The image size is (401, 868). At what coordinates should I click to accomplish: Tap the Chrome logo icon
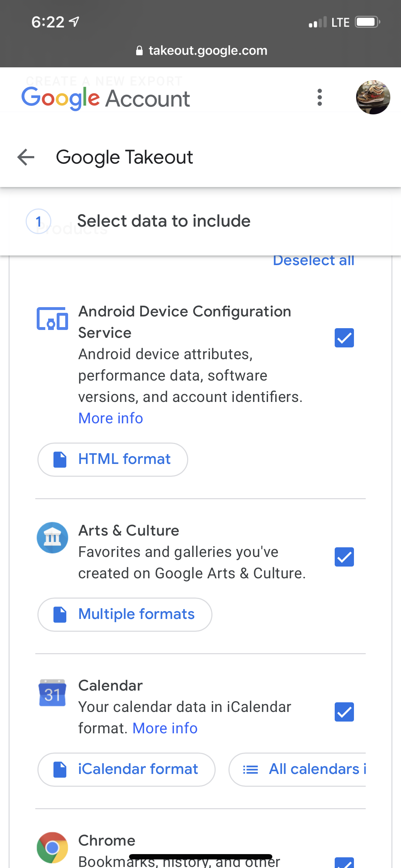[x=52, y=847]
